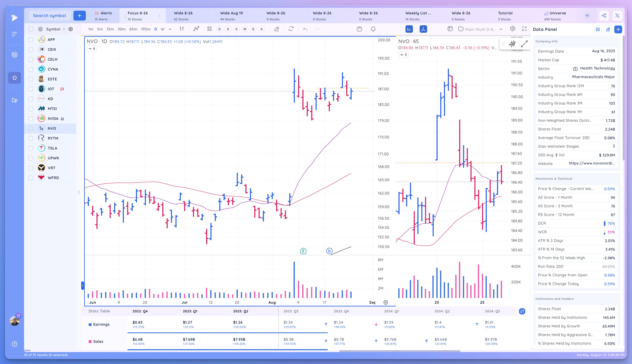Click the share icon button
The width and height of the screenshot is (632, 364).
click(x=604, y=15)
